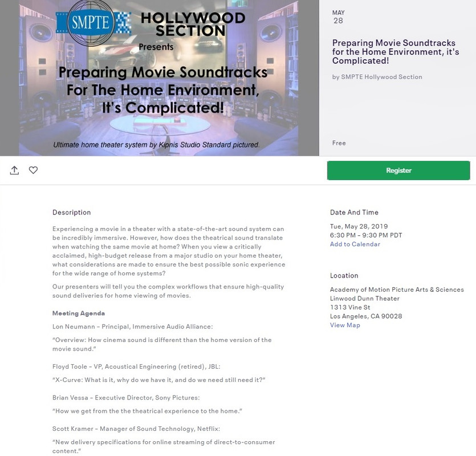Click the 'Experiencing a movie in a theater' paragraph
Image resolution: width=476 pixels, height=456 pixels.
[169, 251]
